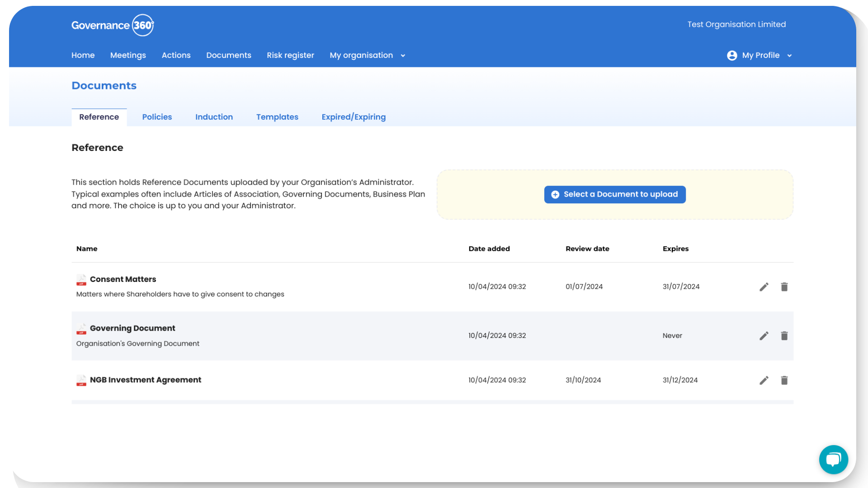Image resolution: width=868 pixels, height=488 pixels.
Task: Edit the Consent Matters document
Action: click(x=764, y=287)
